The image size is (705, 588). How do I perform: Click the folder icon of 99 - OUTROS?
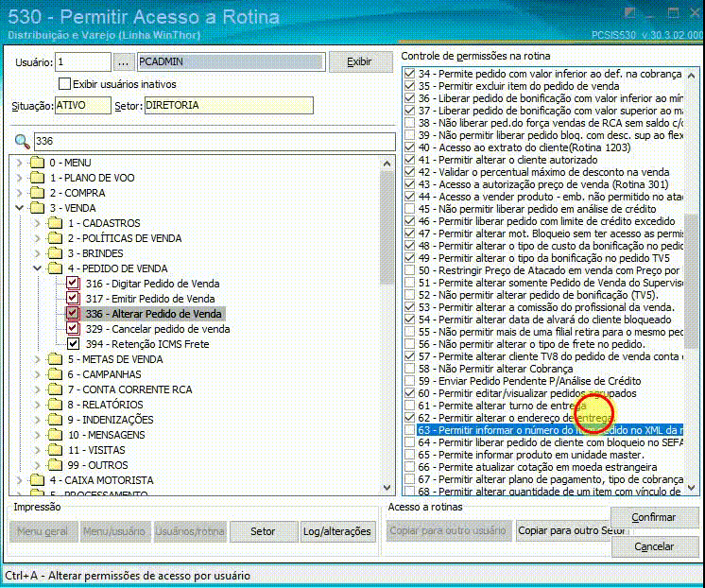click(x=55, y=465)
